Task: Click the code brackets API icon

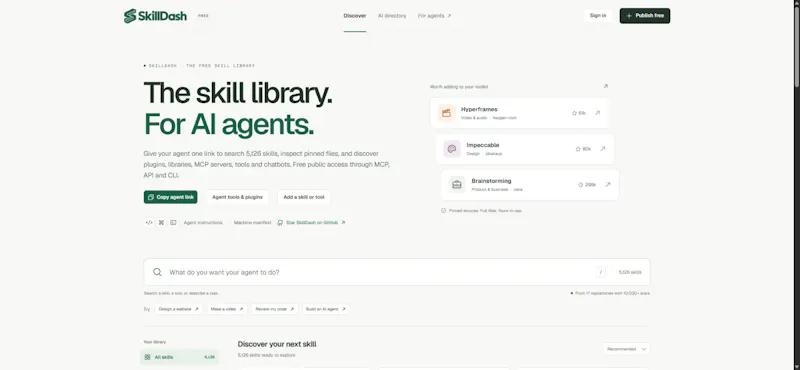Action: click(x=149, y=223)
